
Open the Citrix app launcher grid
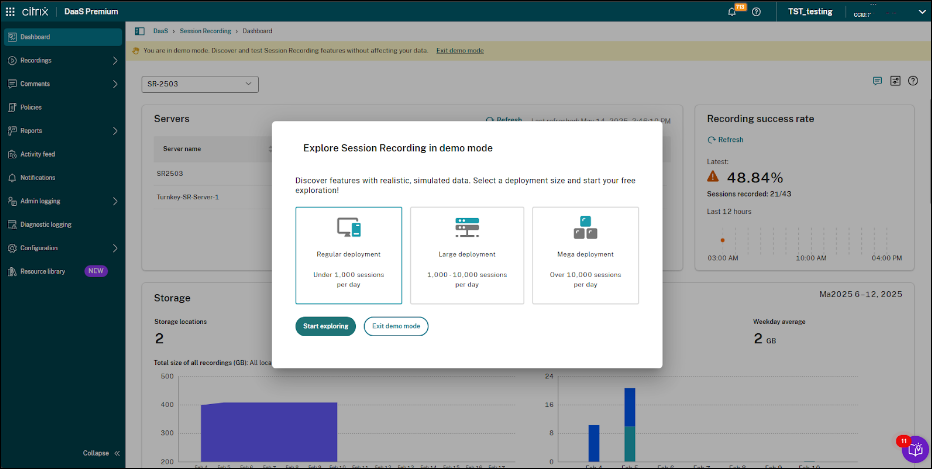12,11
